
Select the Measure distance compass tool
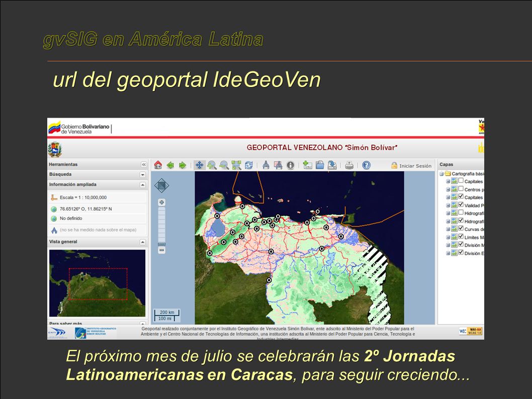point(266,166)
